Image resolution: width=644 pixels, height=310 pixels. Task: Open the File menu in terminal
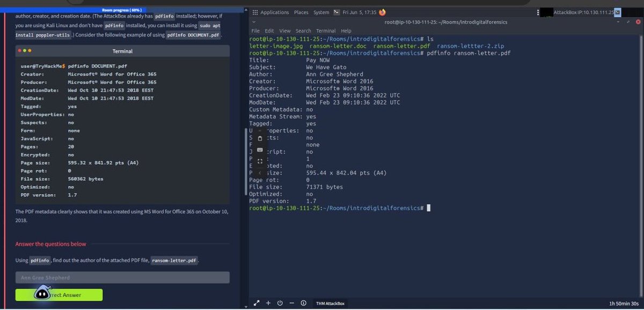[255, 31]
